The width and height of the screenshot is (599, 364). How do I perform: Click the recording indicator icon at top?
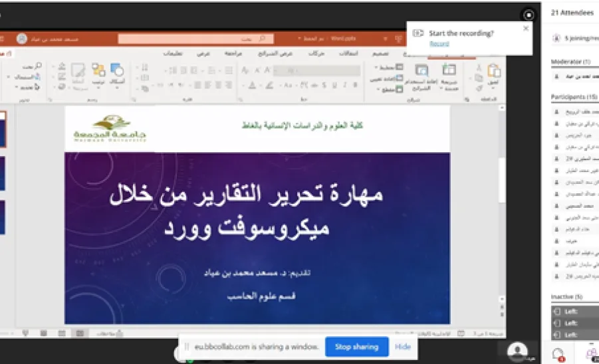point(529,15)
